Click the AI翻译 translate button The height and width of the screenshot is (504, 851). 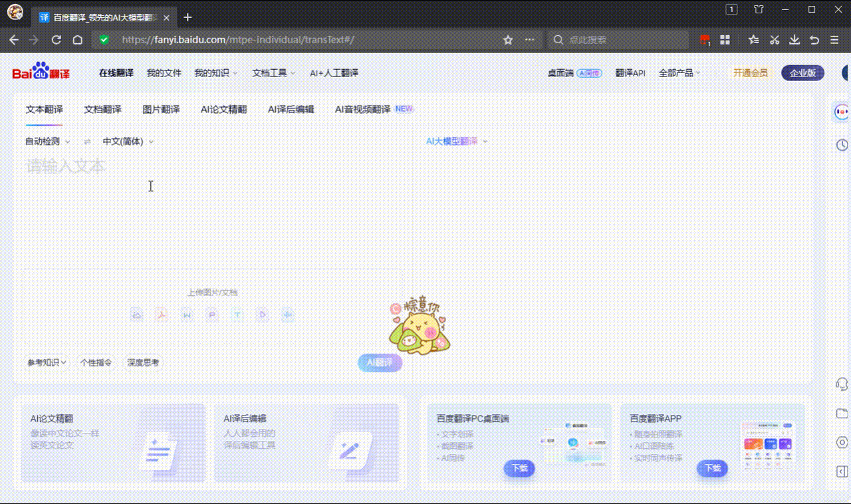click(380, 362)
